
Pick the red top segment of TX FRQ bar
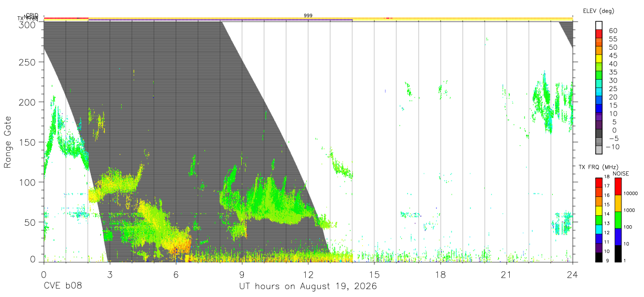(x=598, y=183)
